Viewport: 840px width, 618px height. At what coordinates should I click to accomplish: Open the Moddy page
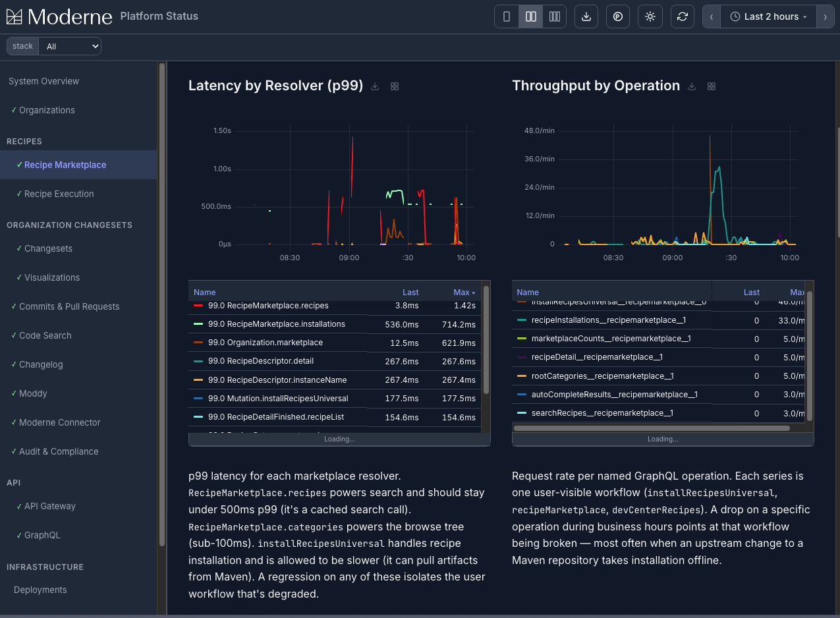click(33, 393)
